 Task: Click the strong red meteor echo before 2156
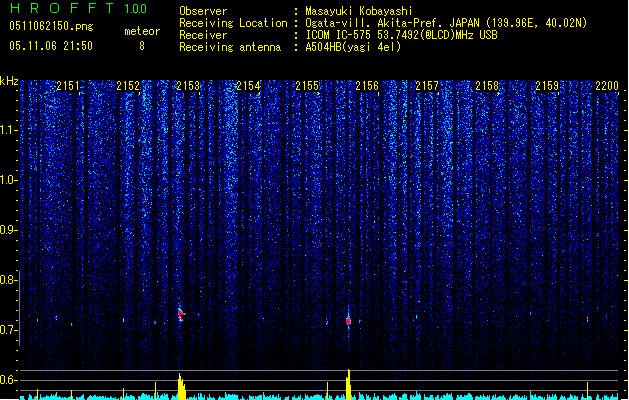point(348,321)
